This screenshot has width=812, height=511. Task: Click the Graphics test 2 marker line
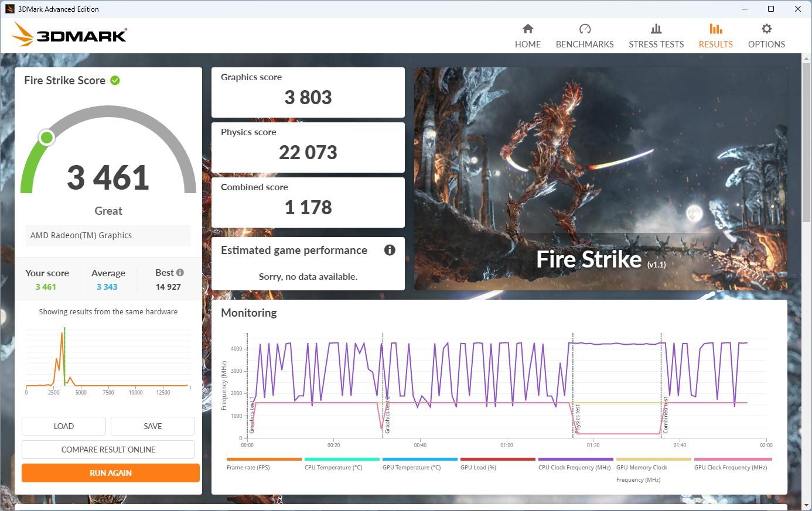[383, 385]
